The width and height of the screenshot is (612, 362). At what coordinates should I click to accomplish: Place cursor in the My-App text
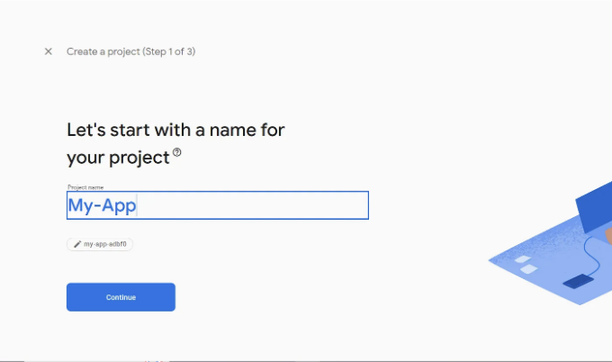[x=102, y=205]
